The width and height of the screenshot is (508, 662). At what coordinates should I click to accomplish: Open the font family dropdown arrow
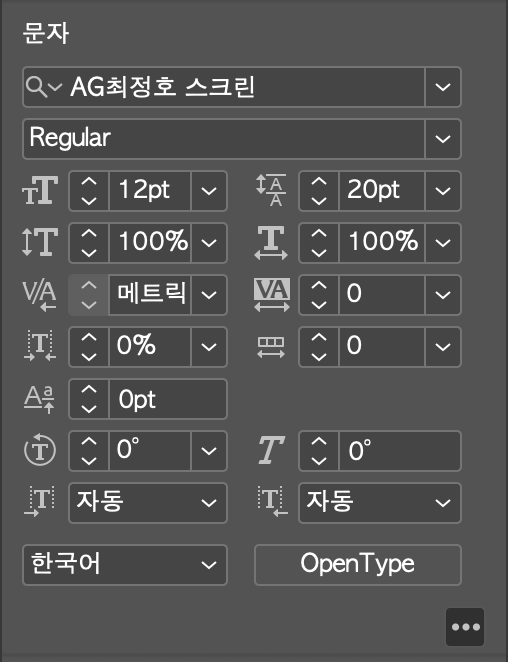coord(443,87)
